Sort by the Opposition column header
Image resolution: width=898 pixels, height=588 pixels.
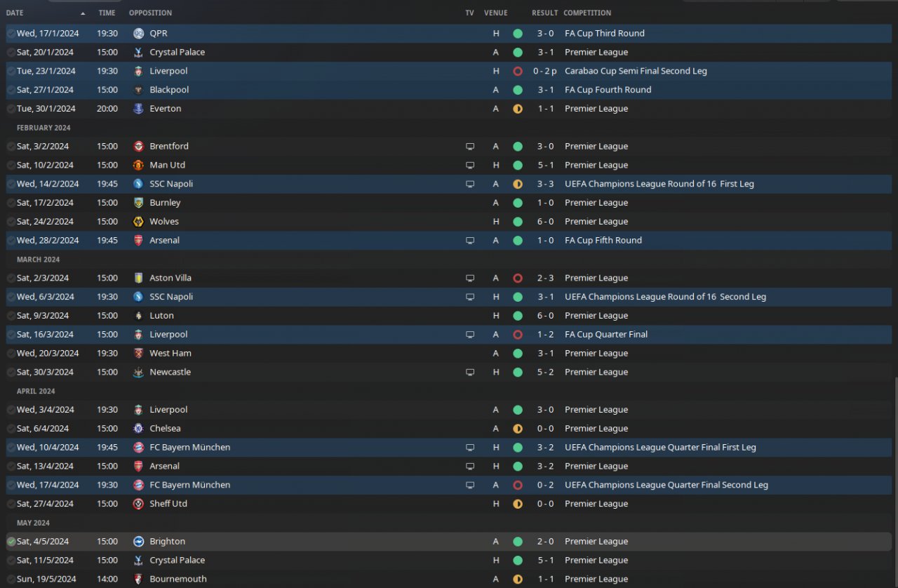pos(150,13)
